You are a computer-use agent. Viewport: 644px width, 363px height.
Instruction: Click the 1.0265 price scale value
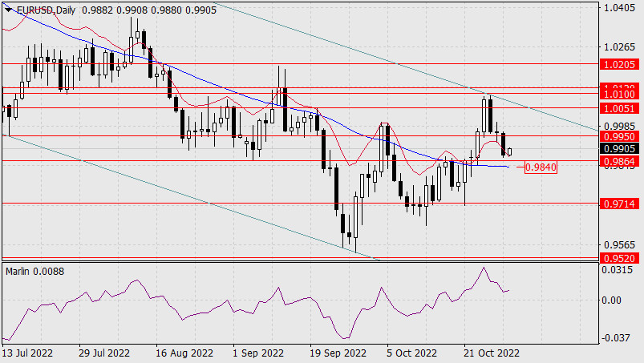[x=619, y=47]
